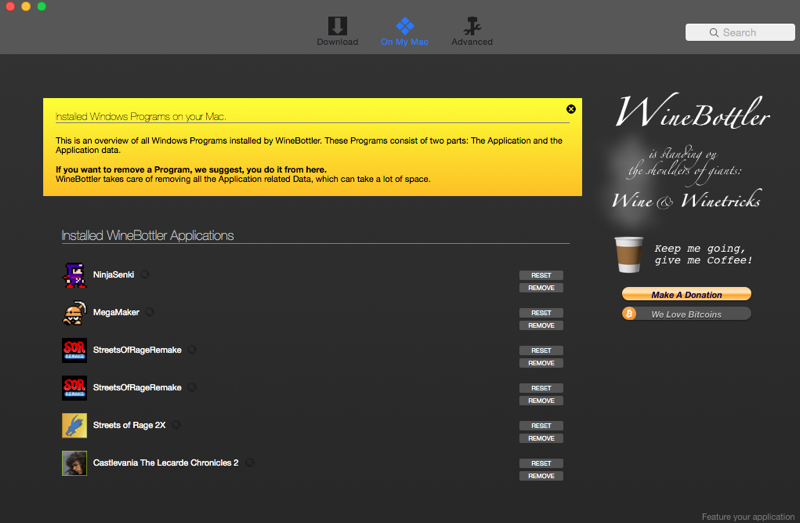This screenshot has width=800, height=523.
Task: Remove the NinjaSenki application
Action: pyautogui.click(x=541, y=288)
